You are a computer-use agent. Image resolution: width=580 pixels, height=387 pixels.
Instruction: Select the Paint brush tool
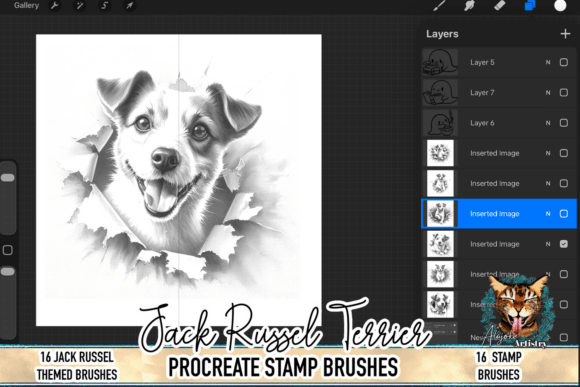tap(439, 6)
